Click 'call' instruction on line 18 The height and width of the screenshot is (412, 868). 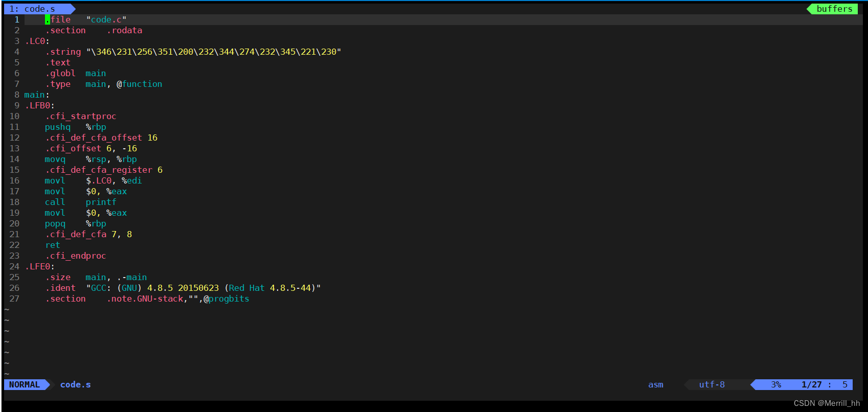55,202
